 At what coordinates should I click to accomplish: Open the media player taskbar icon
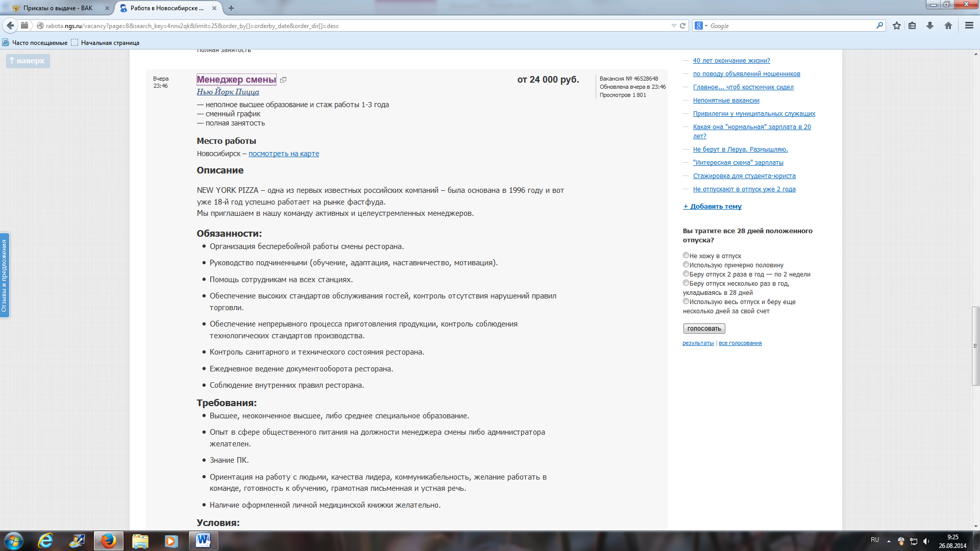tap(171, 541)
